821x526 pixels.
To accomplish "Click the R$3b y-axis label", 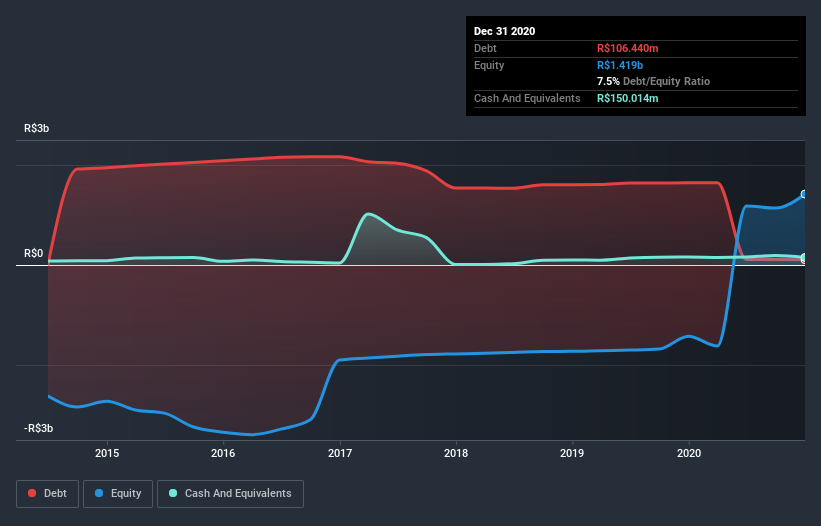I will point(37,128).
